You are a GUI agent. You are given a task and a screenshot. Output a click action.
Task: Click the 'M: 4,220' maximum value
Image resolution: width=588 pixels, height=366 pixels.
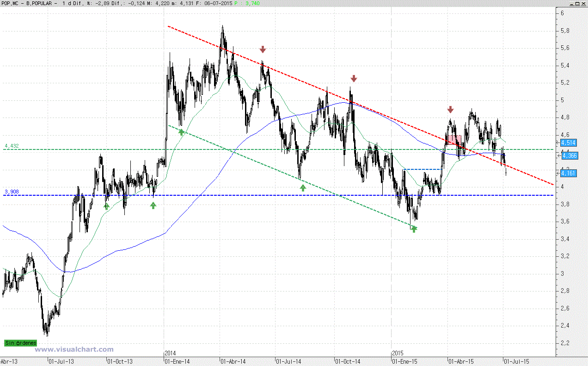click(158, 3)
